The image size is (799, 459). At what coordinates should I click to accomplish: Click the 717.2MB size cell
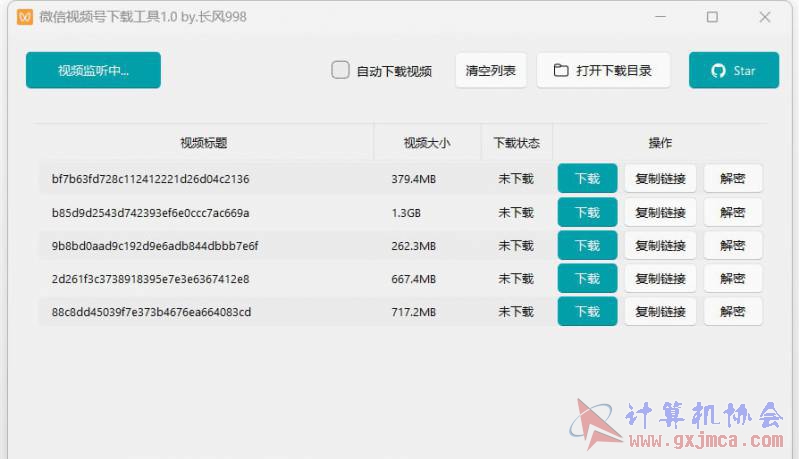point(414,312)
